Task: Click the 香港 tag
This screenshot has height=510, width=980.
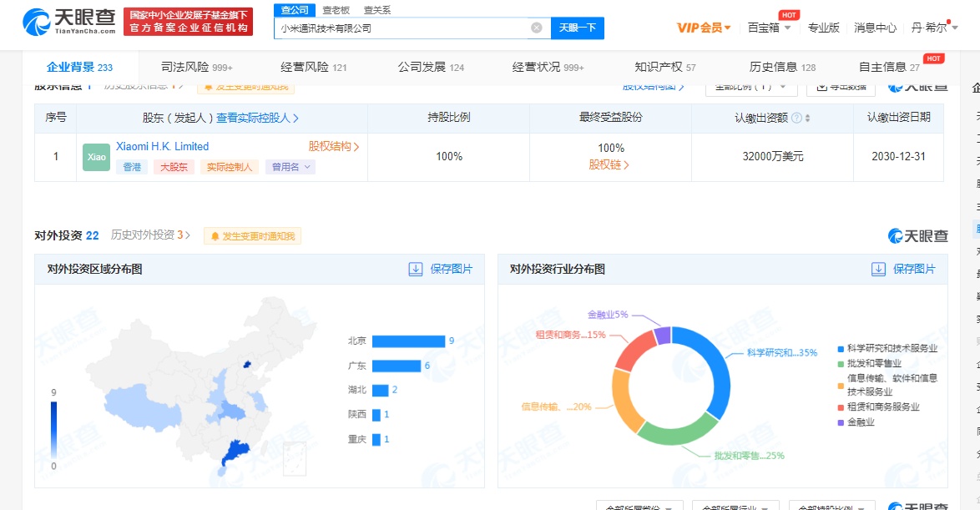Action: point(132,167)
